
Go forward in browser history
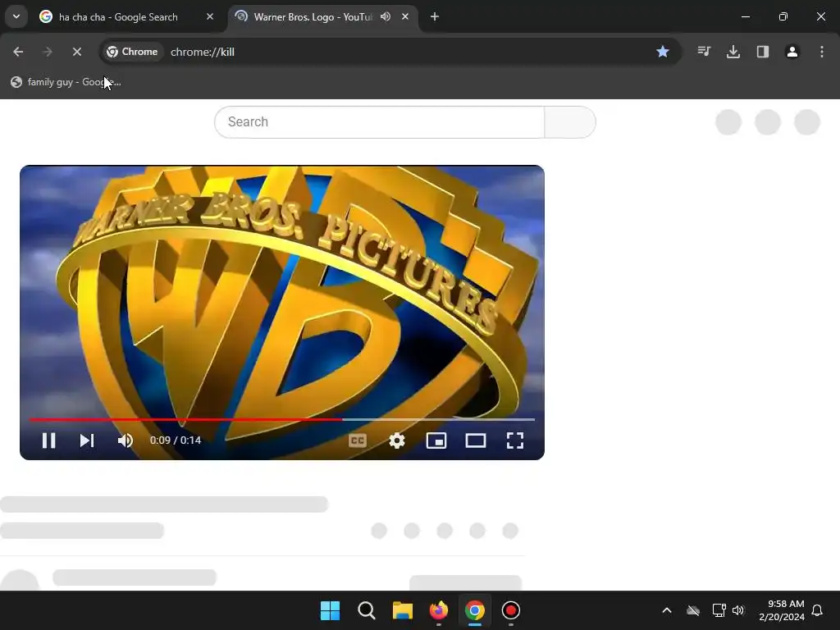[x=47, y=52]
